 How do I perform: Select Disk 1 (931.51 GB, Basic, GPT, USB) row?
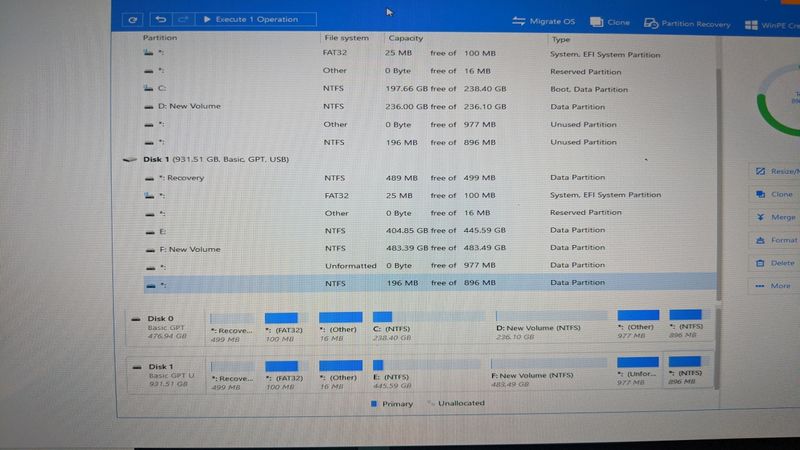pyautogui.click(x=418, y=159)
